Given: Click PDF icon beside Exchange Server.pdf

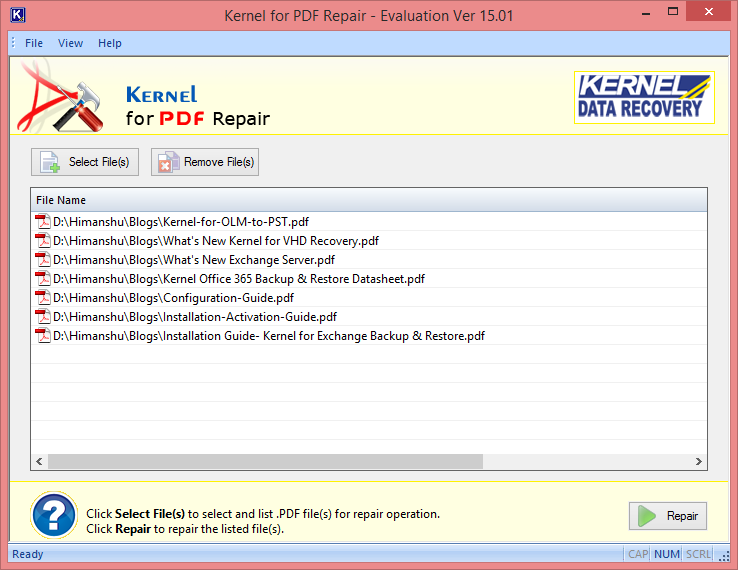Looking at the screenshot, I should pyautogui.click(x=43, y=259).
